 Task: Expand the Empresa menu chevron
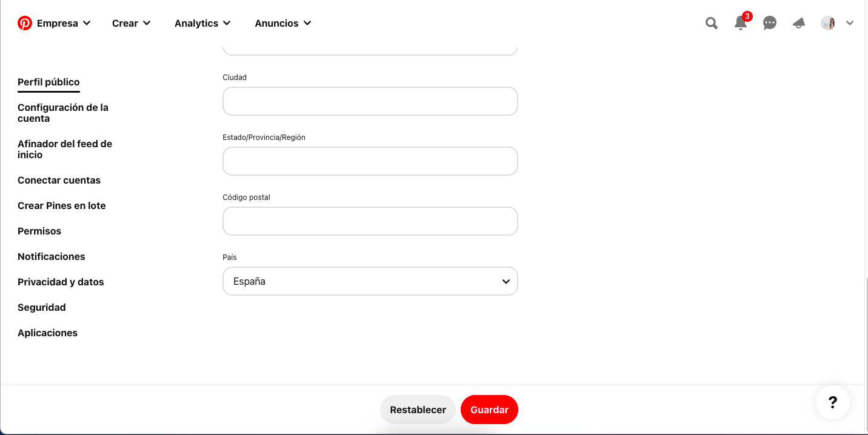point(87,23)
